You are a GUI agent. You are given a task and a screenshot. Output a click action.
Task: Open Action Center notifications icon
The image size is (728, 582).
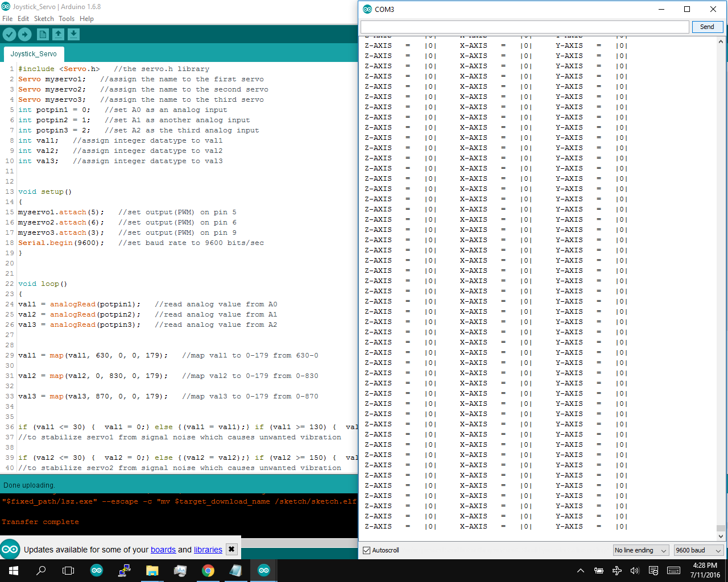tap(653, 571)
